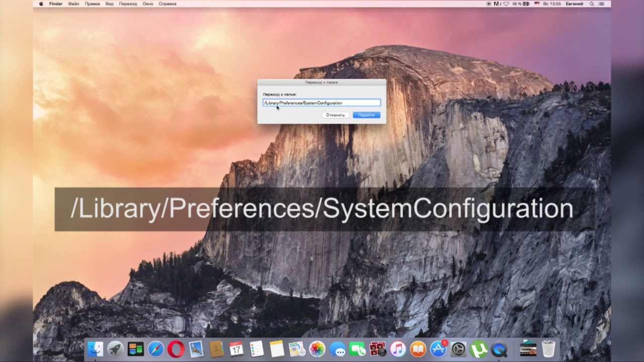Screen dimensions: 644x362
Task: Launch Opera browser from the Dock
Action: (x=176, y=348)
